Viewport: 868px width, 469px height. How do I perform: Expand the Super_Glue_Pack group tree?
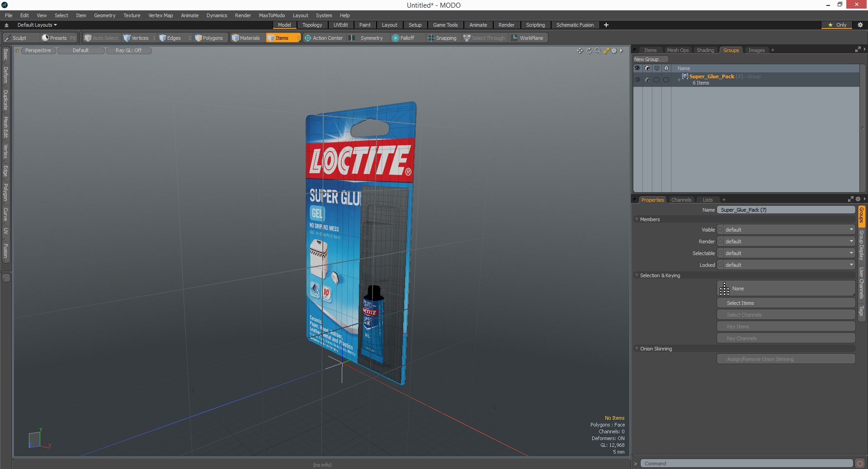coord(679,80)
